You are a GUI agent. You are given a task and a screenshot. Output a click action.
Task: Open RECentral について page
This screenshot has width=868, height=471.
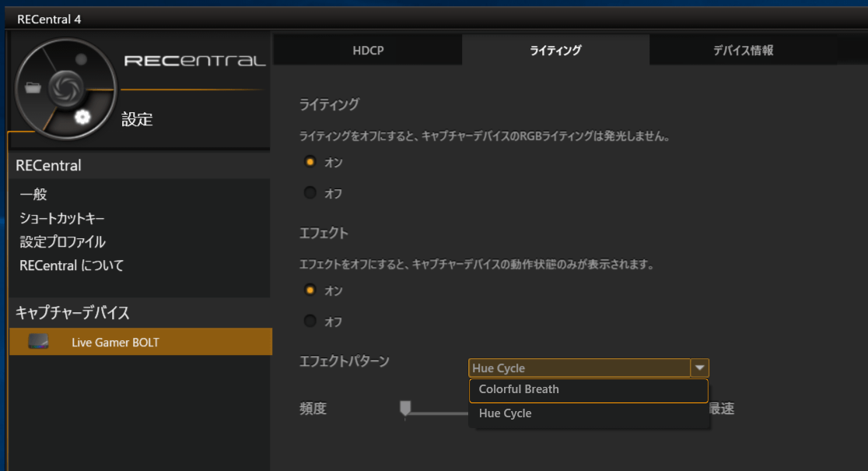72,266
